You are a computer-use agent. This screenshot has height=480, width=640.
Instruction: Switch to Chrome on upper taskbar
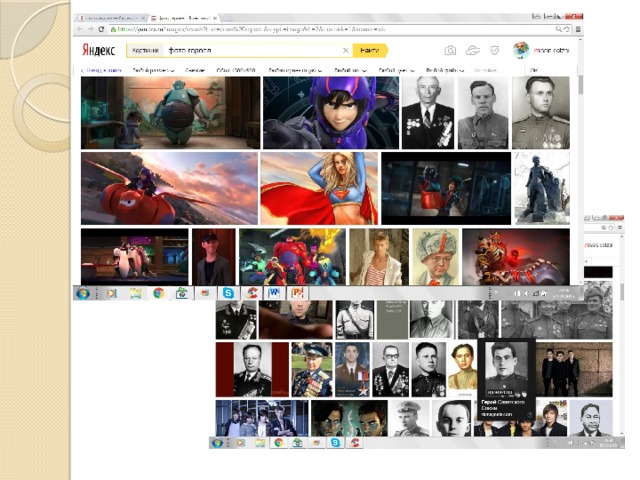(158, 293)
